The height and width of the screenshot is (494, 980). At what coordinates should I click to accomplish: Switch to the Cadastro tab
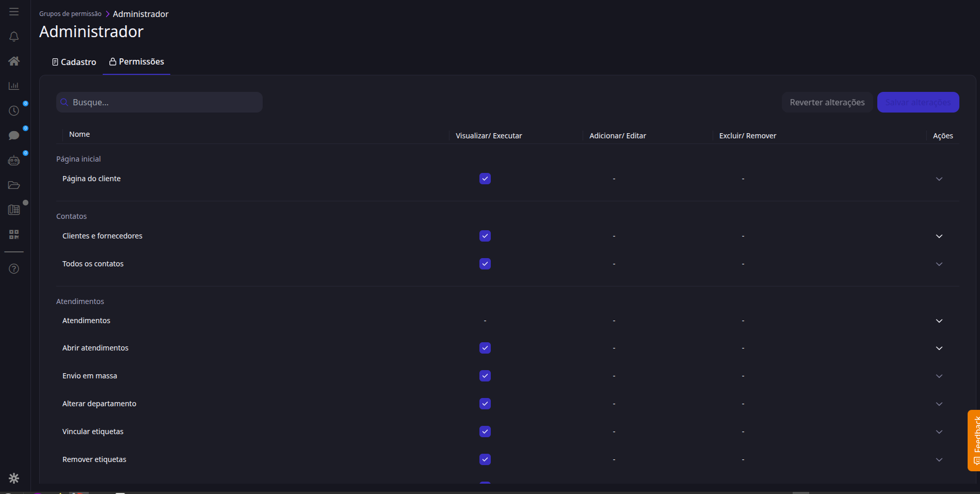[x=74, y=62]
